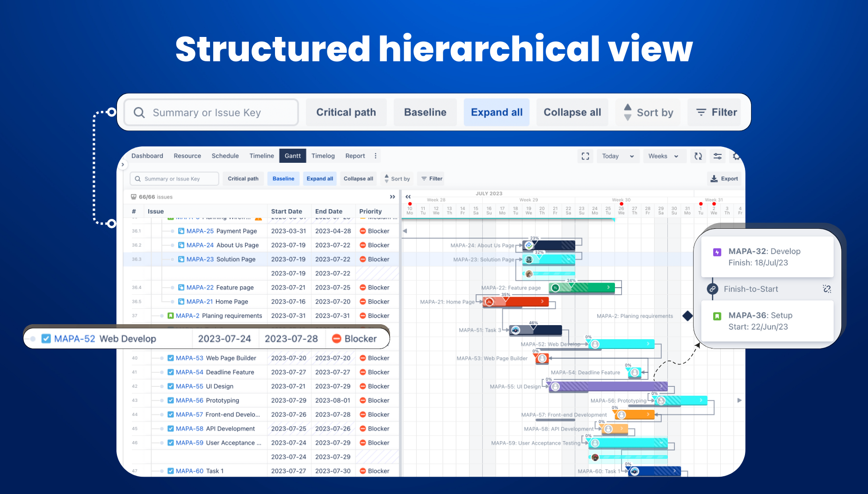Open the Today dropdown
Screen dimensions: 868x494
coord(618,156)
